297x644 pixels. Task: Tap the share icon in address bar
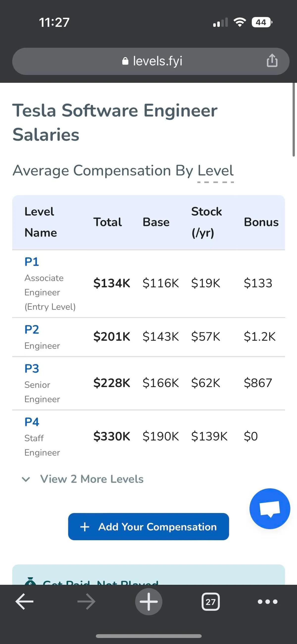pyautogui.click(x=272, y=61)
